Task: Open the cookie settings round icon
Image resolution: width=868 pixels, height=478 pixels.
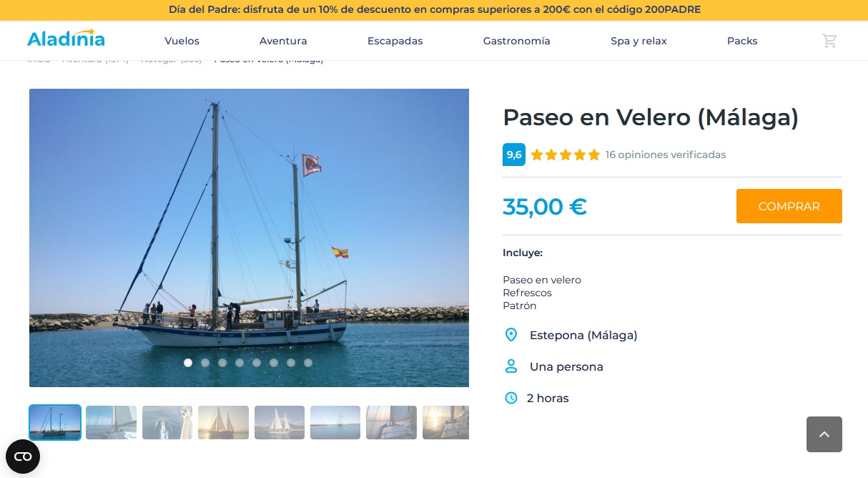Action: [x=23, y=457]
